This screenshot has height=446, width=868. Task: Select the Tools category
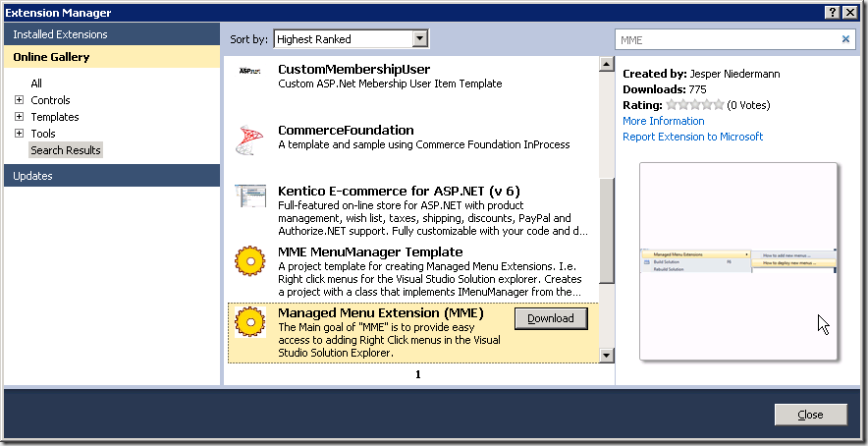pyautogui.click(x=43, y=134)
